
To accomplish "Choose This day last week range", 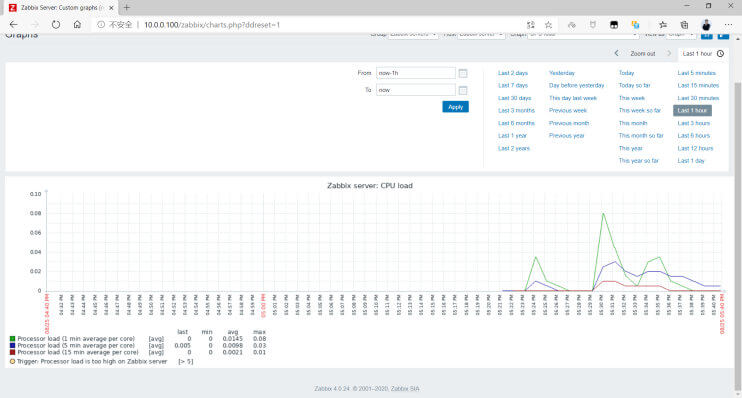I will (x=573, y=98).
